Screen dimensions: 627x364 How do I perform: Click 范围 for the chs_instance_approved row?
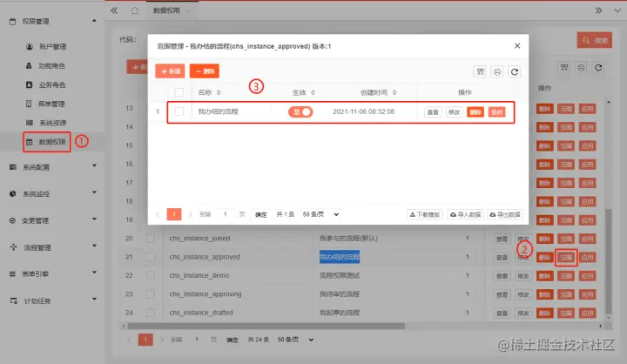click(566, 258)
